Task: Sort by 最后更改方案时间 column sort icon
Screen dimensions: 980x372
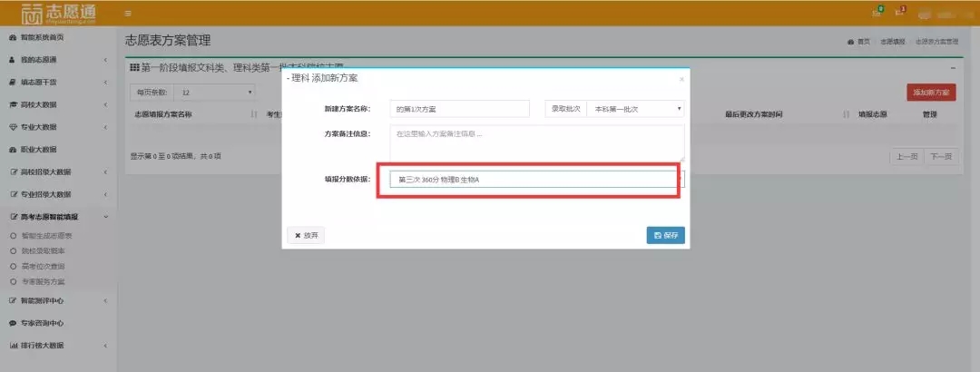Action: click(x=846, y=115)
